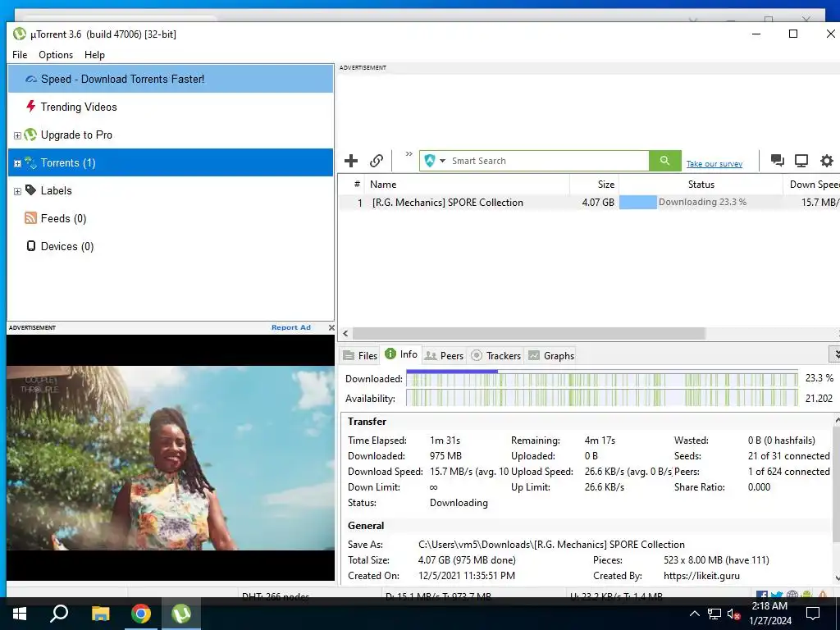Open the Windows notification center icon
Image resolution: width=840 pixels, height=630 pixels.
[813, 614]
